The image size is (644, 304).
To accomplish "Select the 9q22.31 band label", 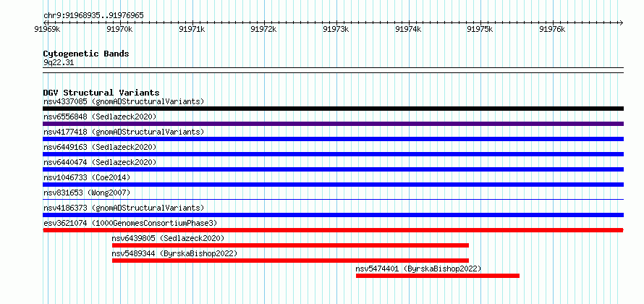I will (x=59, y=63).
